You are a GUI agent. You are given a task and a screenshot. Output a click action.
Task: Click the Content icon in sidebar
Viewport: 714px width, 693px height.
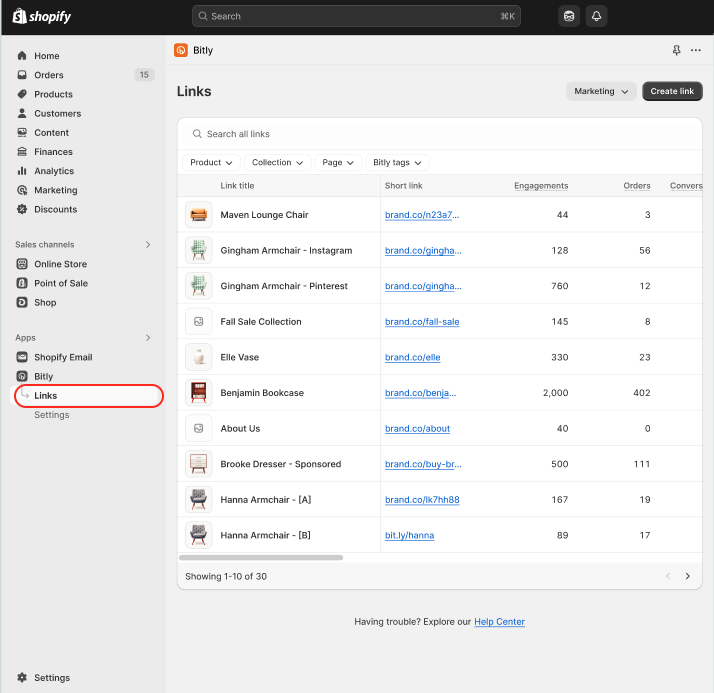(22, 132)
